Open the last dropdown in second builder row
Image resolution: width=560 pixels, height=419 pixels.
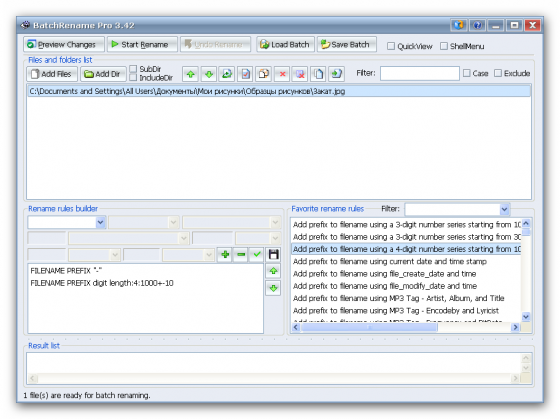tap(275, 238)
